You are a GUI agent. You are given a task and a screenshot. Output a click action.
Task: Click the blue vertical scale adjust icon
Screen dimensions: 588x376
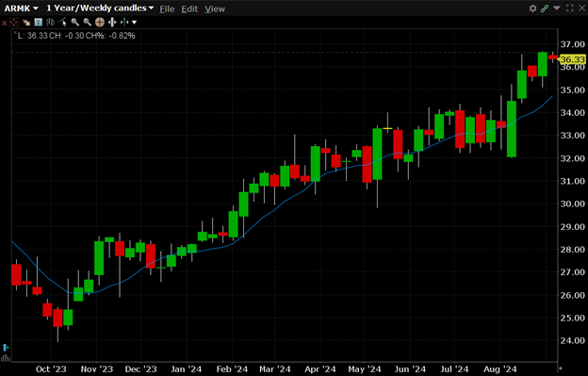(x=6, y=347)
